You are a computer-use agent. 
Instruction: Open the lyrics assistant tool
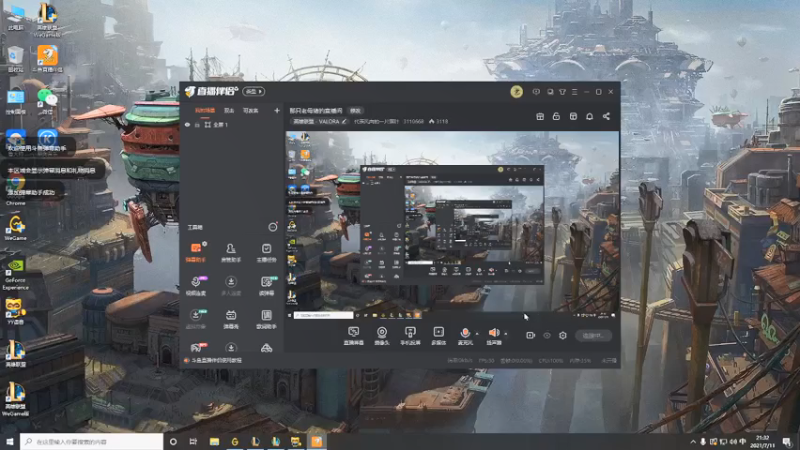coord(266,319)
